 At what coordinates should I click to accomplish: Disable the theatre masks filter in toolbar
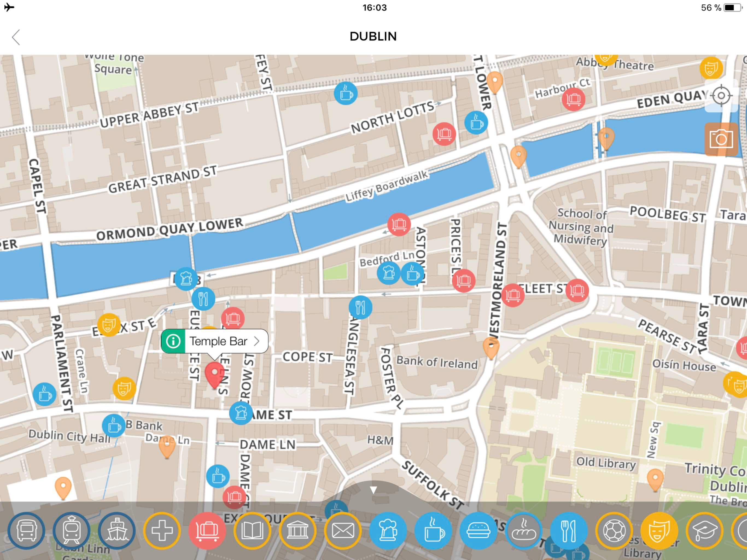coord(659,531)
